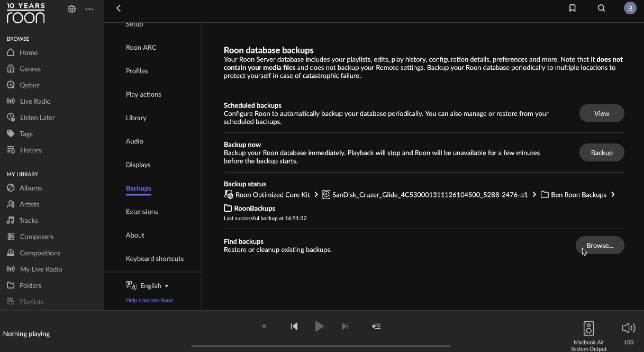Click the My Live Radio icon
Image resolution: width=644 pixels, height=352 pixels.
pos(11,269)
